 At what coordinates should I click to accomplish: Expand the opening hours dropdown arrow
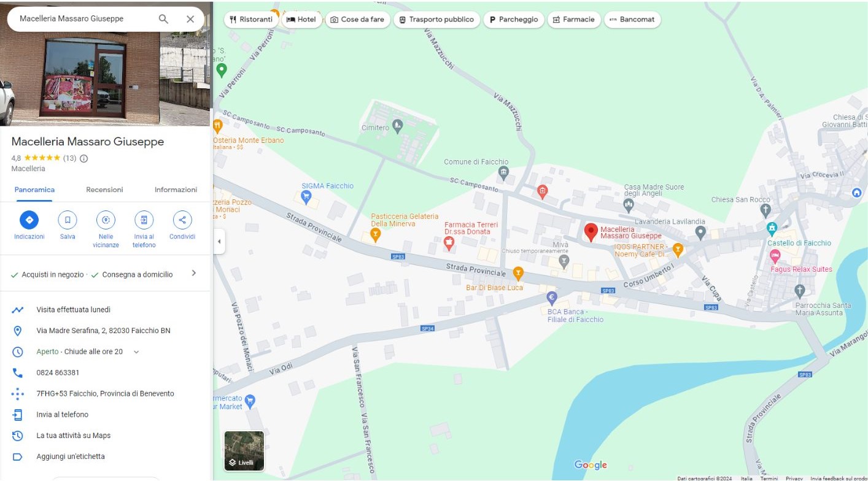coord(136,352)
